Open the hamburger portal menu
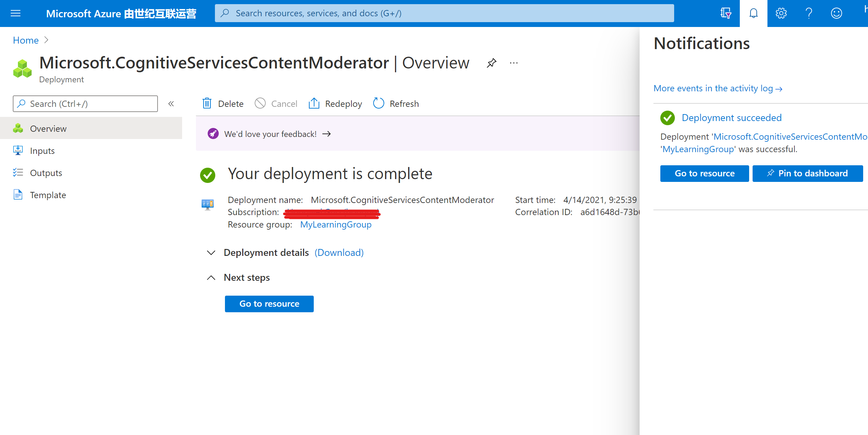The image size is (868, 435). point(16,13)
